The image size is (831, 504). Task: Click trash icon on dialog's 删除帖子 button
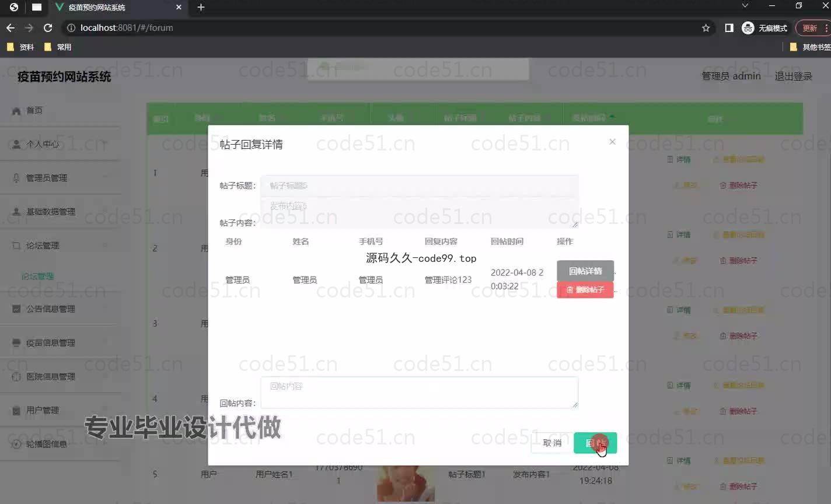[570, 290]
